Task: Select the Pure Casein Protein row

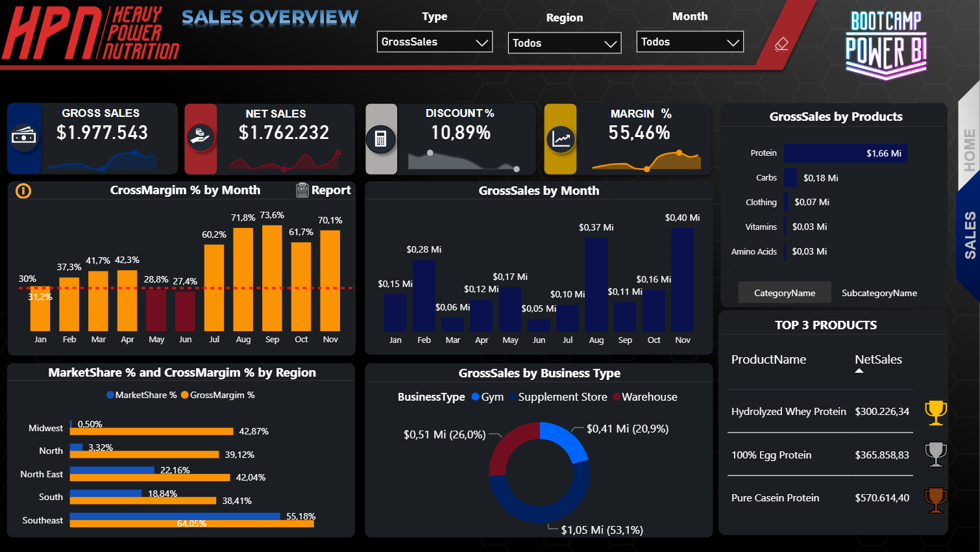Action: (x=820, y=498)
